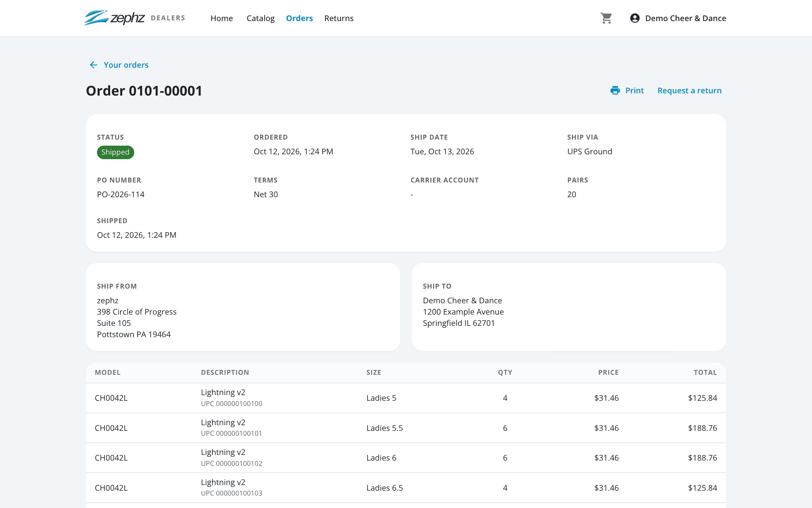The width and height of the screenshot is (812, 508).
Task: Click the PRICE column header
Action: tap(609, 372)
